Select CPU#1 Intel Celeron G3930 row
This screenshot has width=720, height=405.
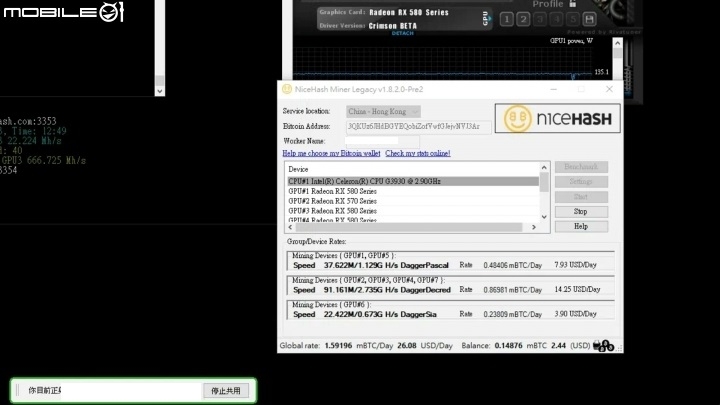pos(413,181)
